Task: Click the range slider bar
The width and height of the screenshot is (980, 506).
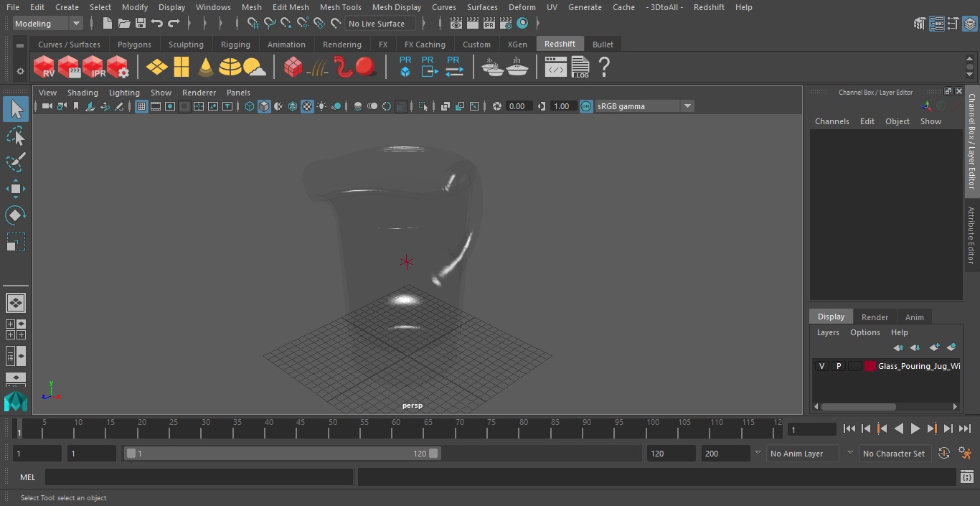Action: point(282,454)
